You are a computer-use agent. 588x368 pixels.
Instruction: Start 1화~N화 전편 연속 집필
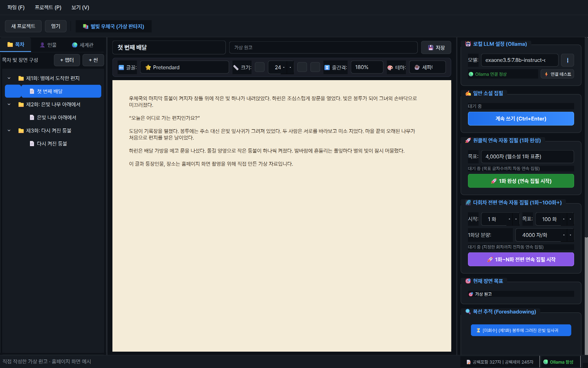coord(521,260)
